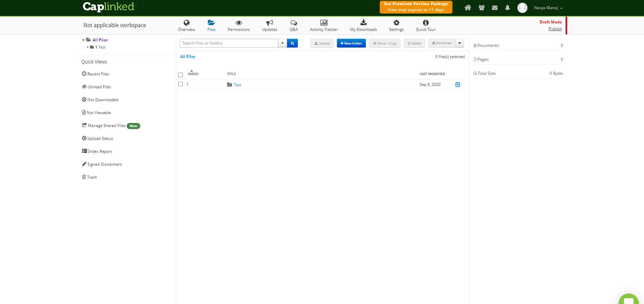The width and height of the screenshot is (644, 304).
Task: Expand the 1 Test tree folder arrow
Action: click(88, 47)
